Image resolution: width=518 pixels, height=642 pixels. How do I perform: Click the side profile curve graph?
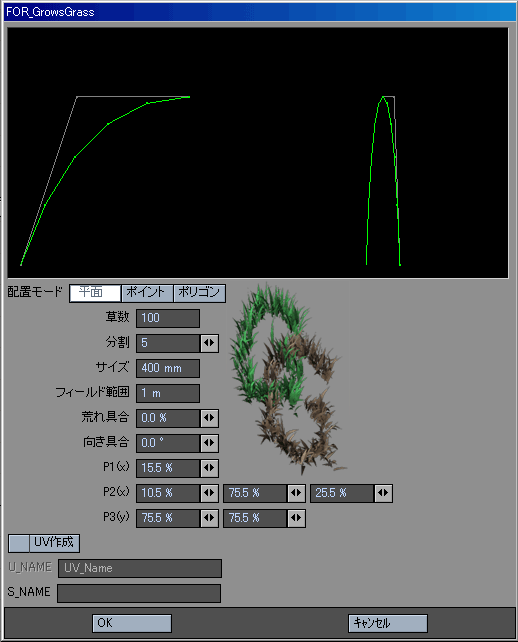pos(105,181)
